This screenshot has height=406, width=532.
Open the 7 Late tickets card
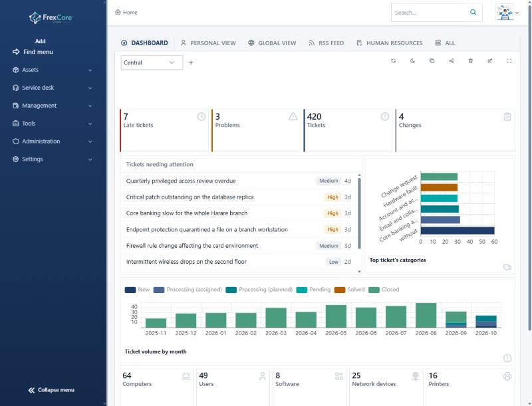click(x=164, y=130)
